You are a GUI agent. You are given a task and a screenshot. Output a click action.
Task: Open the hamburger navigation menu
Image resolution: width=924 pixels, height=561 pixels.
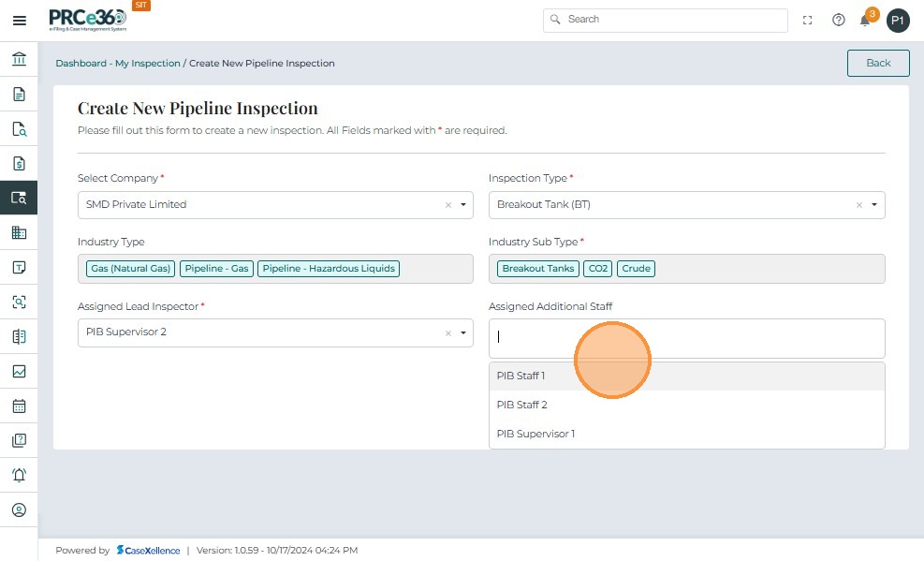[x=19, y=21]
